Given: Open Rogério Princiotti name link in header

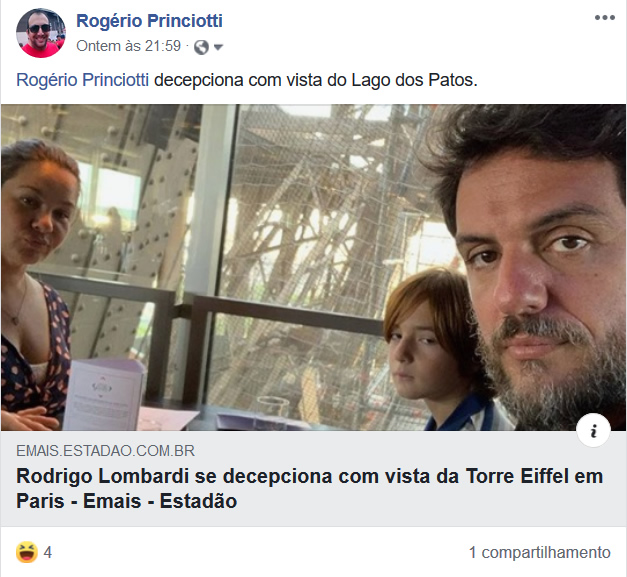Looking at the screenshot, I should tap(149, 21).
